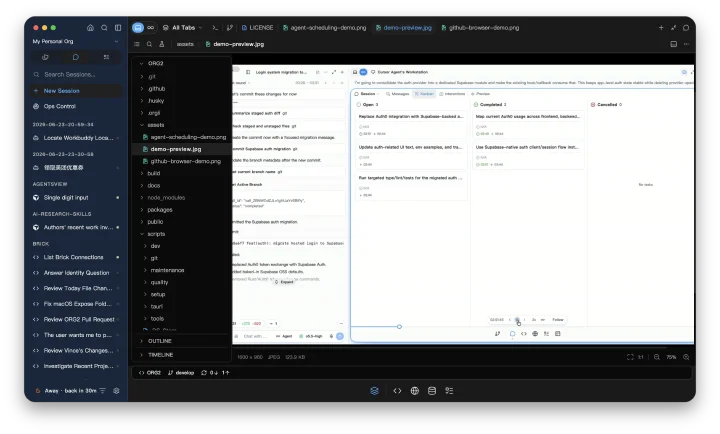Screen dimensions: 720x434
Task: Open Ops Control
Action: (x=76, y=106)
